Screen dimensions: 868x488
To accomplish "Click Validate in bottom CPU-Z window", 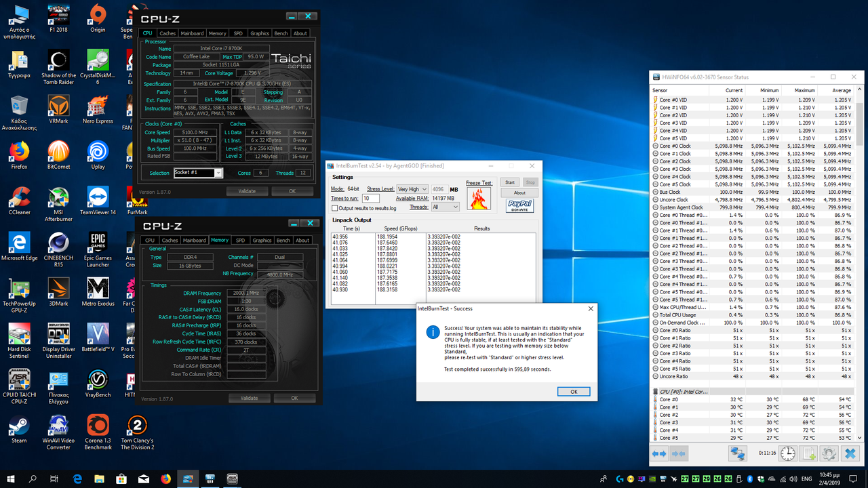I will (249, 398).
